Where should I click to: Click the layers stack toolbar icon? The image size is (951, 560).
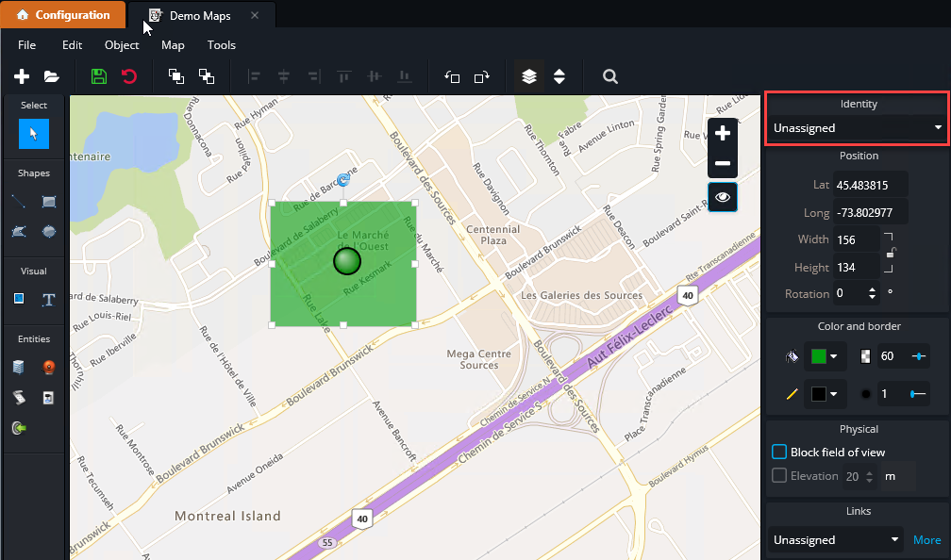pyautogui.click(x=529, y=76)
